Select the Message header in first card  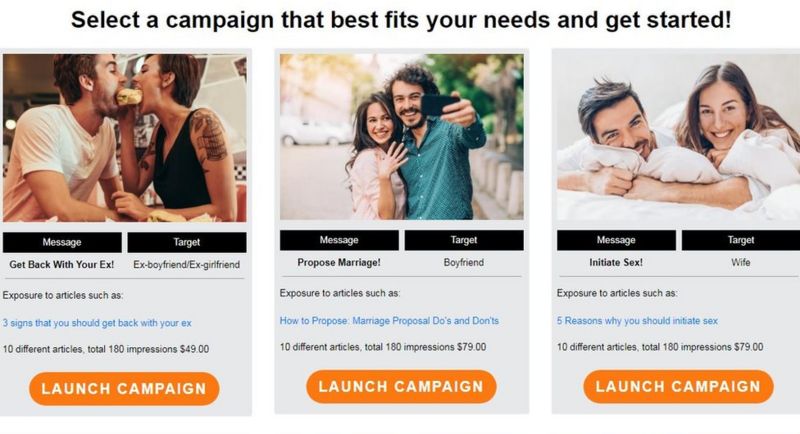click(62, 242)
